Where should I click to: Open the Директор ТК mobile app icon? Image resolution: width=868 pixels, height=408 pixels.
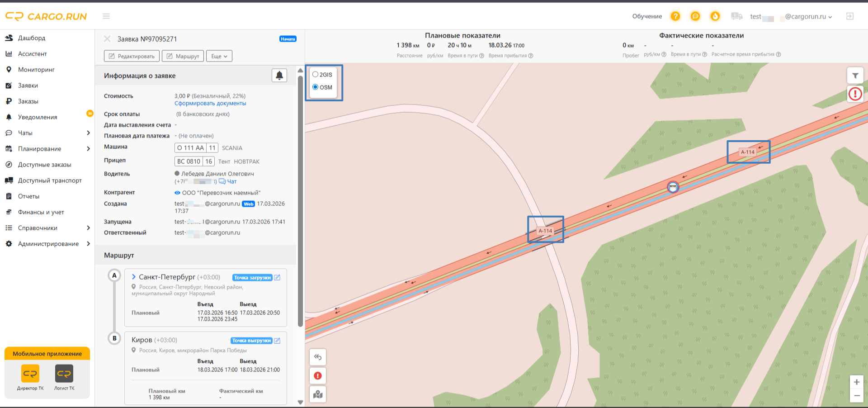[30, 374]
